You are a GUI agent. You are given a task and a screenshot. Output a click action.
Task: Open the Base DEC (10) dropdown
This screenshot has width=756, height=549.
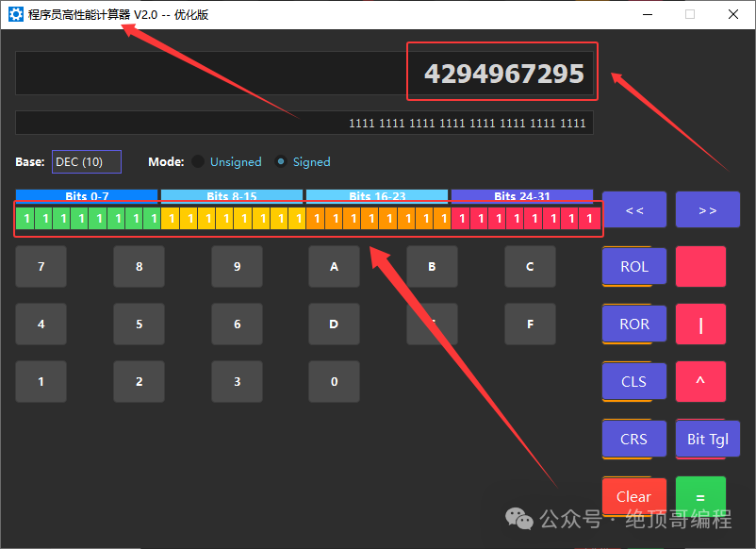point(87,161)
